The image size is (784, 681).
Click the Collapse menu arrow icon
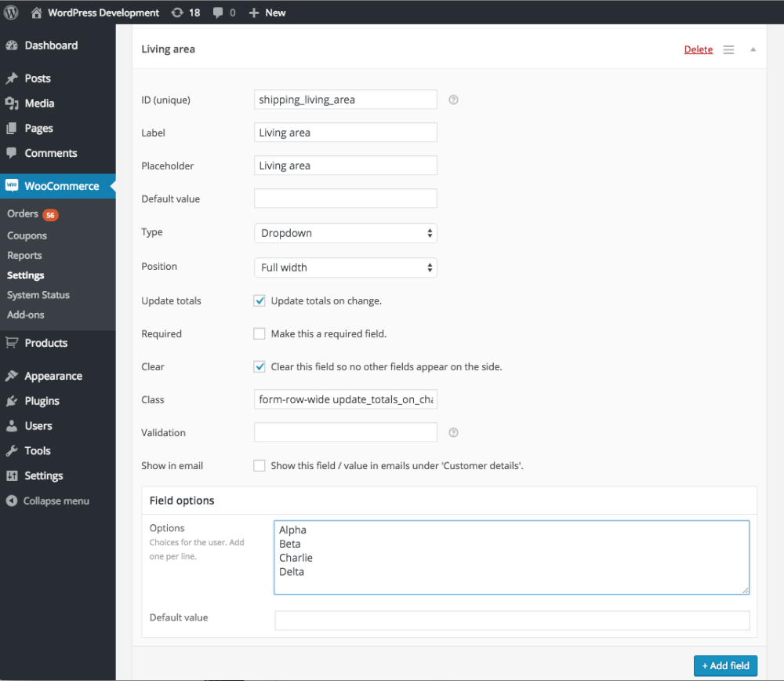[12, 501]
